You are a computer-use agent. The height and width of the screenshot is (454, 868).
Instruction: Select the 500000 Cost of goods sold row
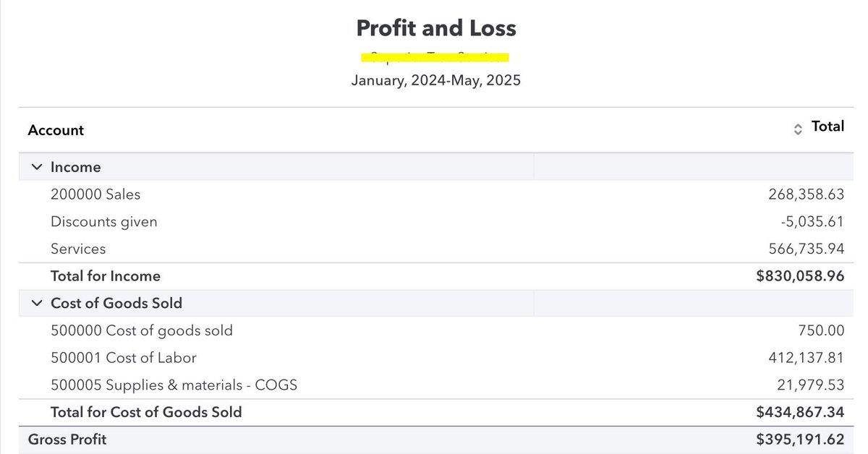coord(142,330)
